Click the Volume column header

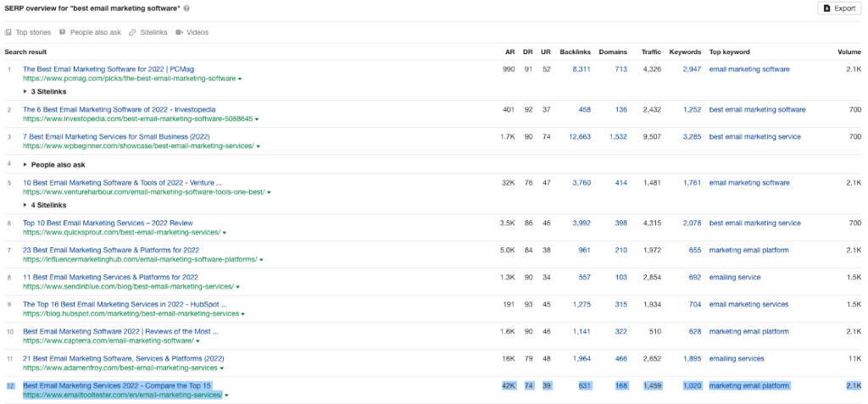click(849, 52)
